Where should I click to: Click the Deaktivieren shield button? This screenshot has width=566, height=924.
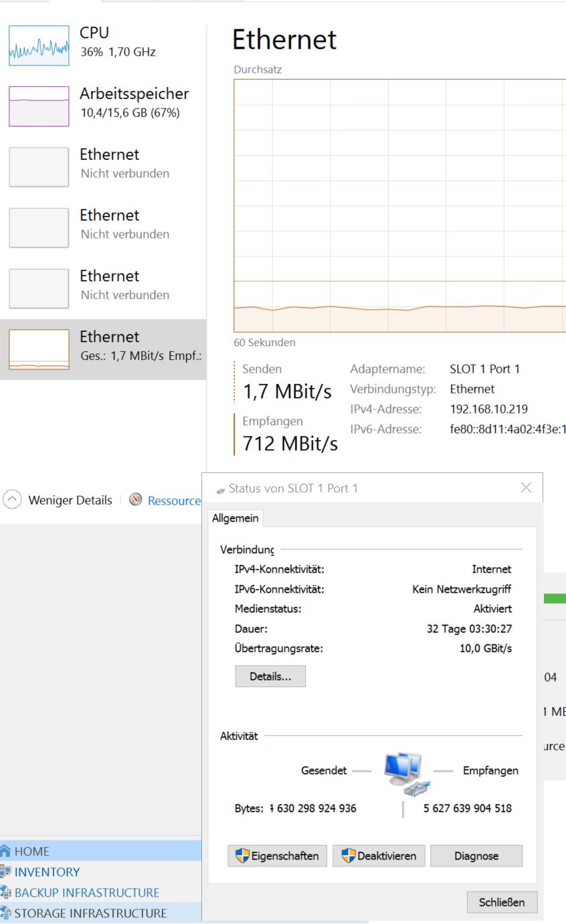379,856
